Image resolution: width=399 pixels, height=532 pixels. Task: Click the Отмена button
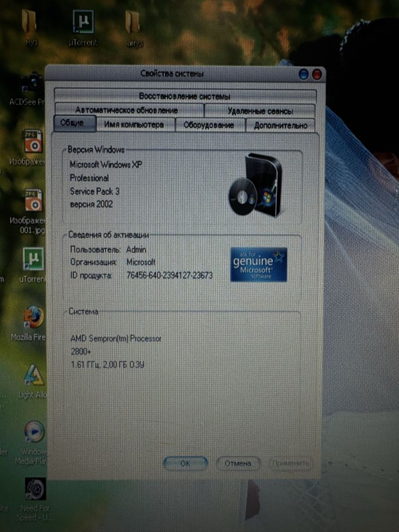point(238,463)
